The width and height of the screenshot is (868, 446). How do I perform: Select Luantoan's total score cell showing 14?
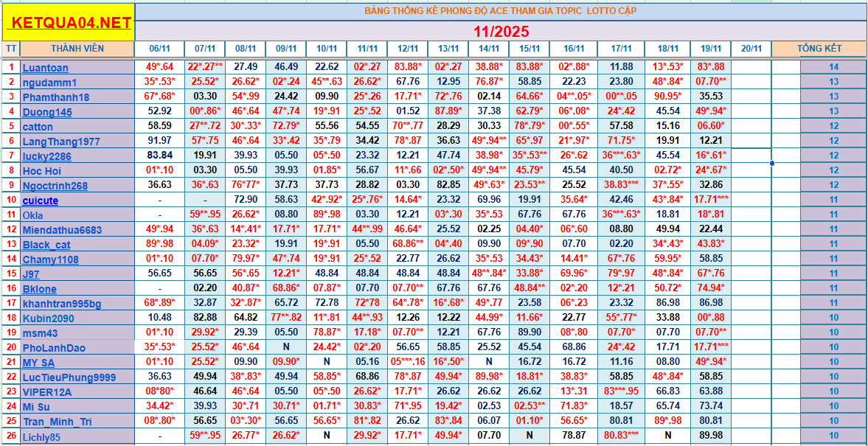[833, 67]
